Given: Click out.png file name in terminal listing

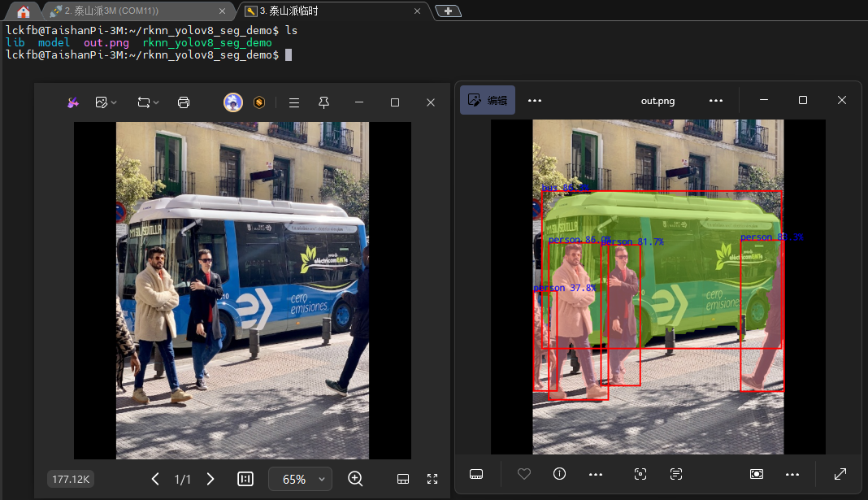Looking at the screenshot, I should pyautogui.click(x=106, y=42).
